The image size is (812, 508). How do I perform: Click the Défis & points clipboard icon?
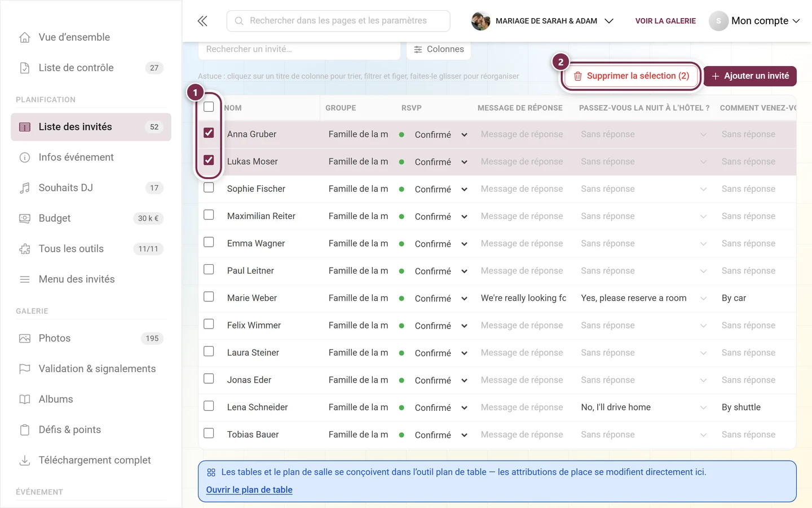[25, 430]
